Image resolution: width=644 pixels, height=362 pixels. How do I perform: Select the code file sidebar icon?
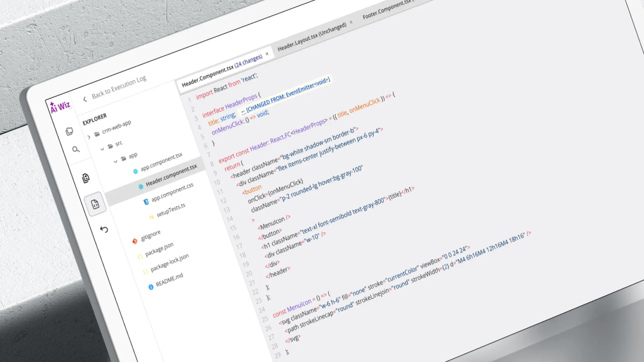(x=95, y=204)
